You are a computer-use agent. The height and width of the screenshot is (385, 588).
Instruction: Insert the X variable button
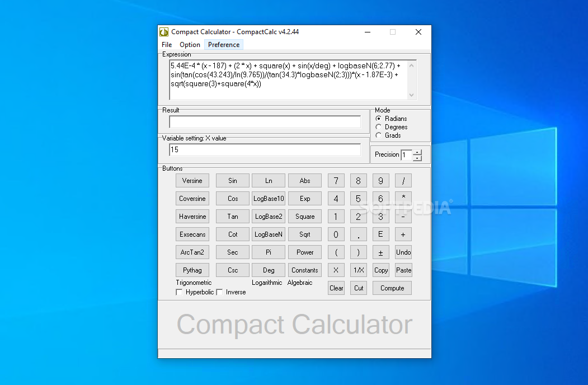[x=336, y=270]
